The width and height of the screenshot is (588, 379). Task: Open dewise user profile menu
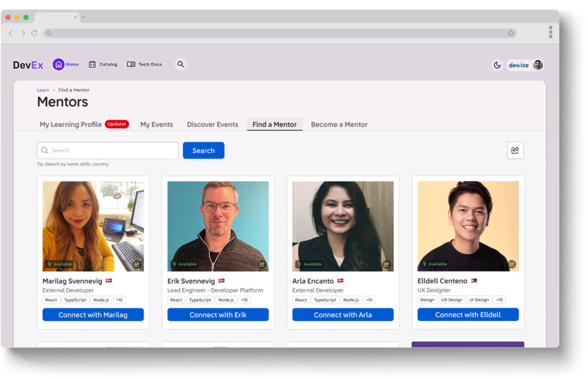(525, 65)
